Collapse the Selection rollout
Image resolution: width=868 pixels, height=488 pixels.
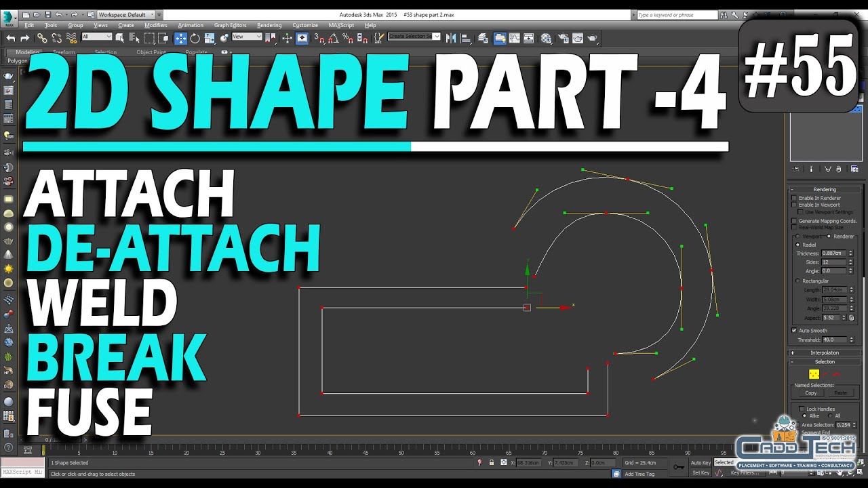tap(825, 362)
